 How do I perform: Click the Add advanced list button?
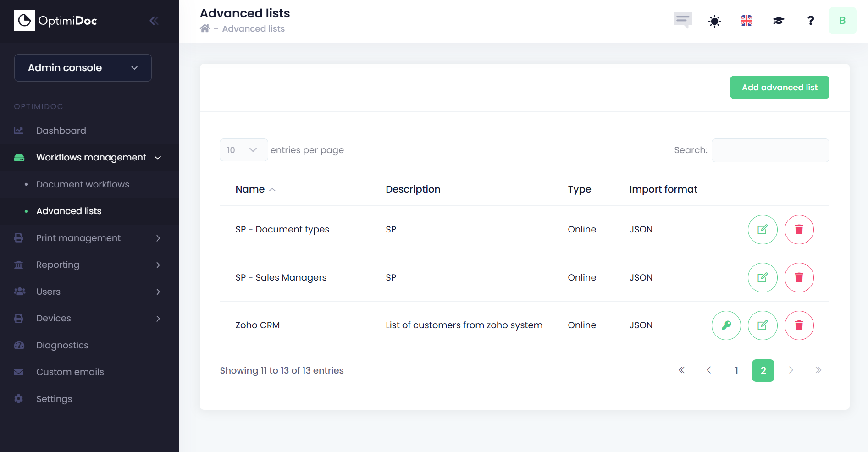(779, 87)
